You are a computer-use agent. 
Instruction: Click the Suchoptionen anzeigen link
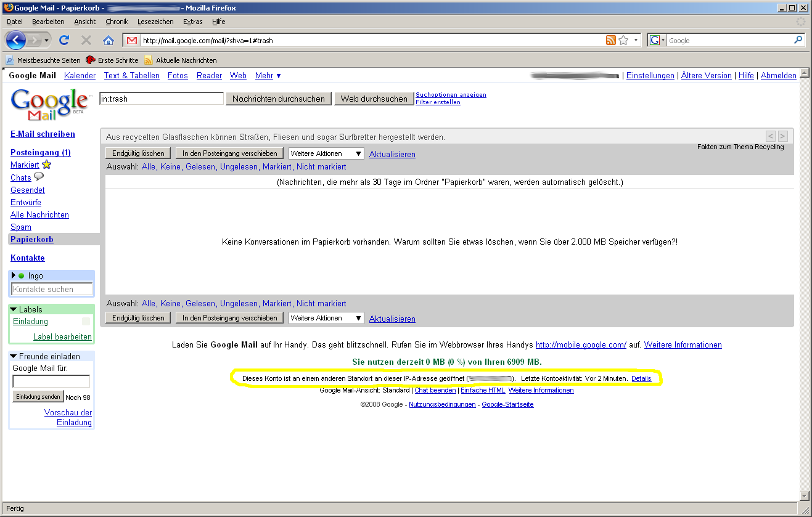point(451,95)
